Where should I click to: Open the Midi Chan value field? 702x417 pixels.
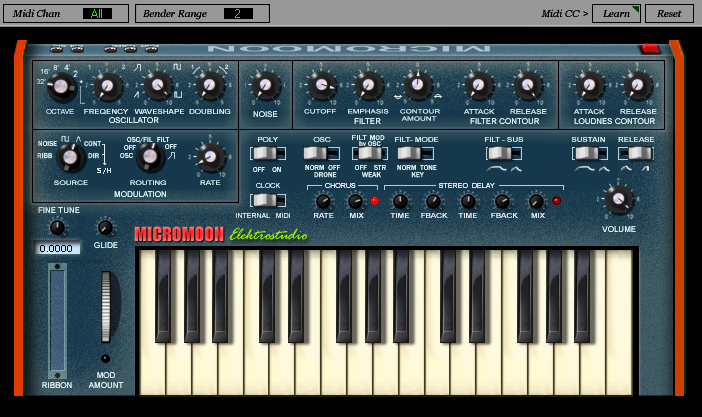[x=97, y=13]
